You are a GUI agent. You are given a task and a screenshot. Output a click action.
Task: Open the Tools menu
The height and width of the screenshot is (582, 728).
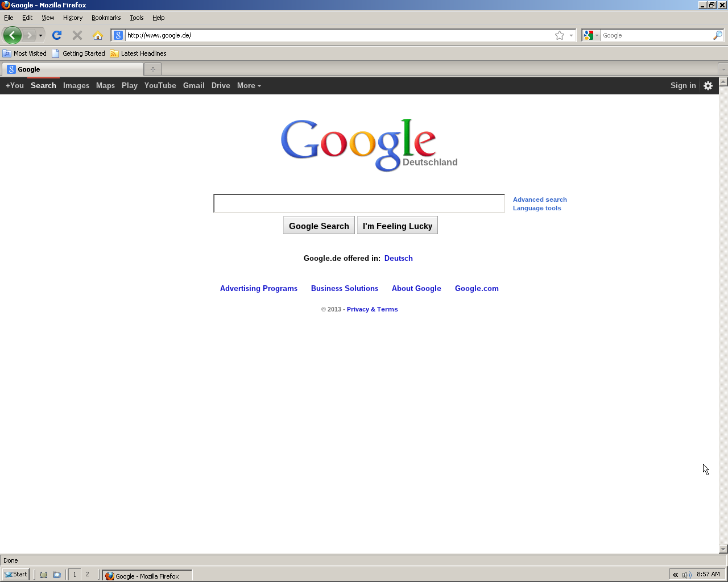tap(136, 18)
